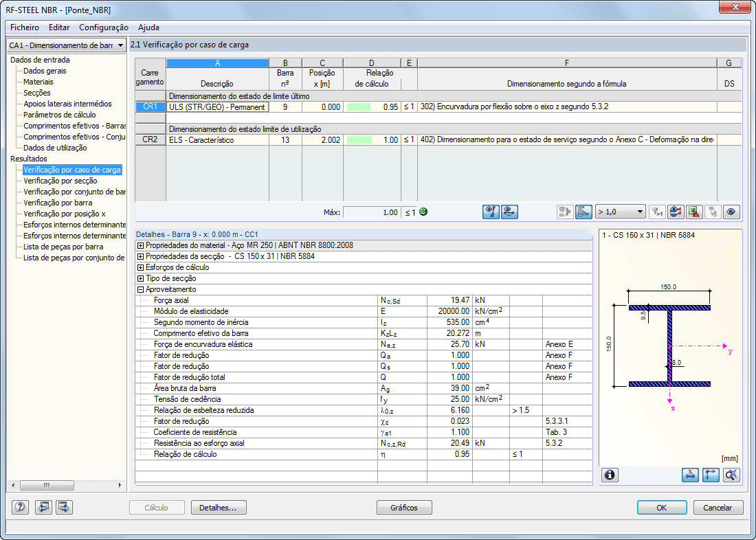This screenshot has height=540, width=756.
Task: Select 'Lista de peças por barra' tree item
Action: pos(63,247)
